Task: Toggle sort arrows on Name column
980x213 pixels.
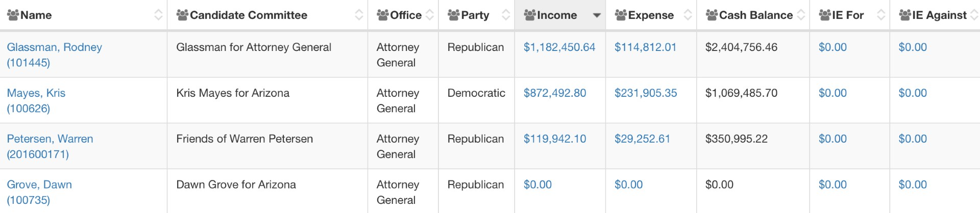Action: (158, 15)
